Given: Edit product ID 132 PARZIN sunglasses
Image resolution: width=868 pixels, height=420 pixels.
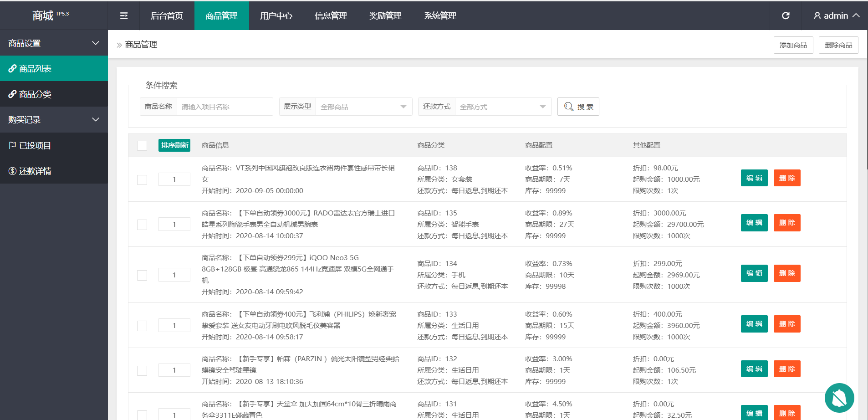Looking at the screenshot, I should (755, 369).
